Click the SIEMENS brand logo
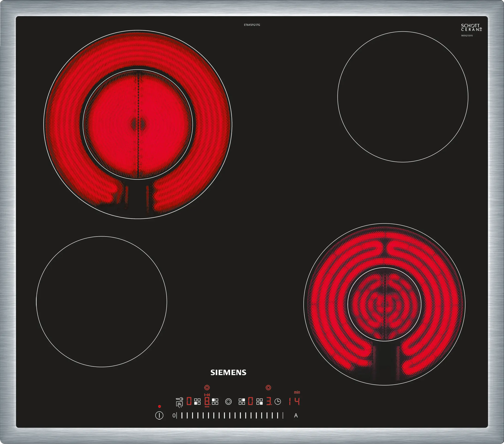 point(228,372)
